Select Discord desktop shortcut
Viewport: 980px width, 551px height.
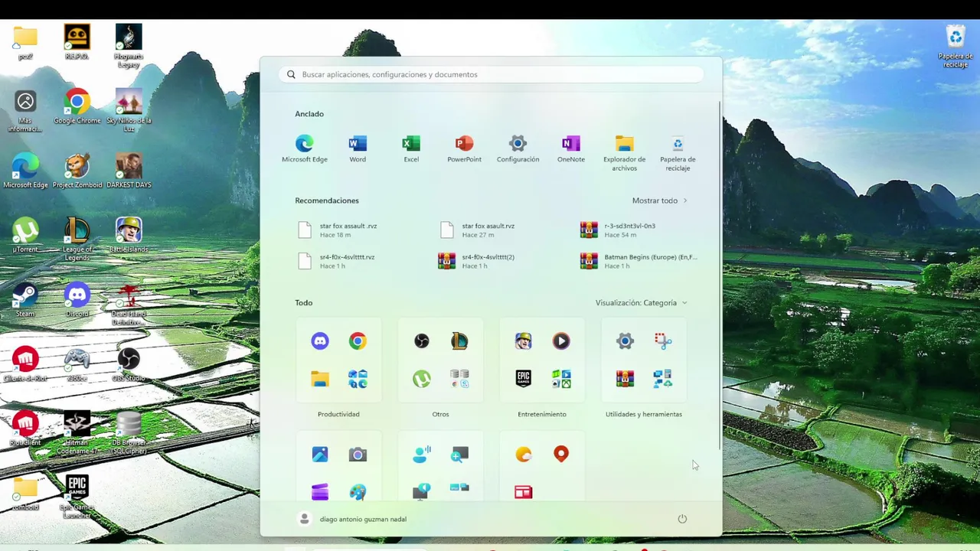77,300
